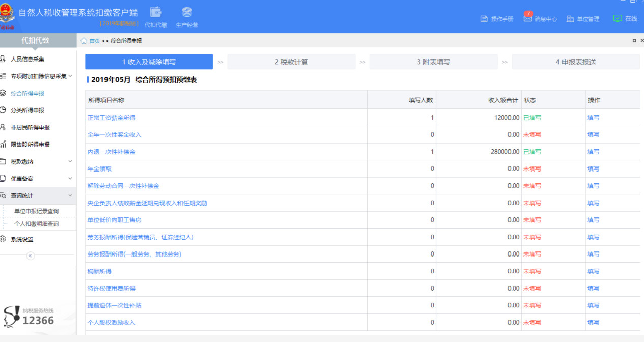Open 单位管理 building icon
Screen dimensions: 644x342
coord(570,19)
